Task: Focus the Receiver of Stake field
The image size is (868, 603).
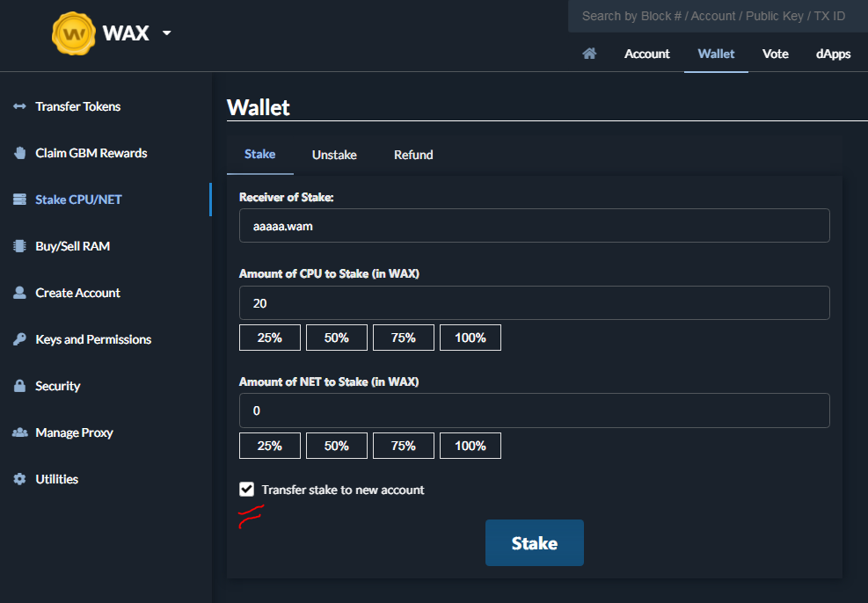Action: tap(534, 226)
